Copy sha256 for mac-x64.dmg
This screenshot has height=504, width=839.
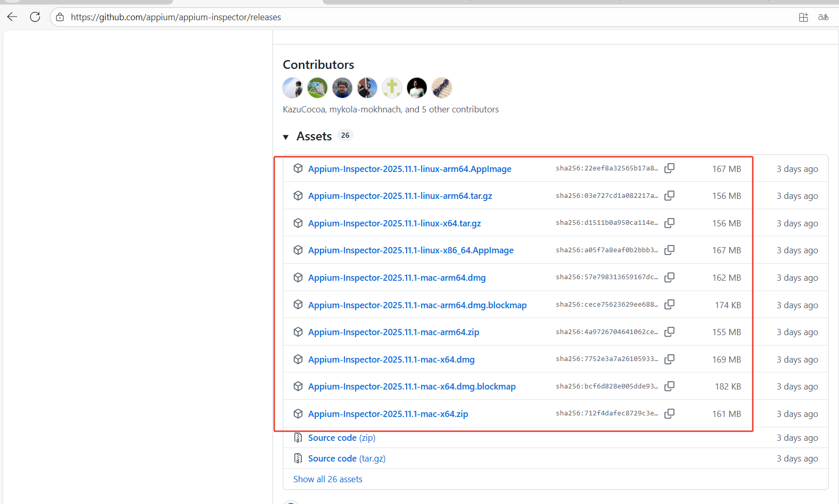click(x=670, y=358)
